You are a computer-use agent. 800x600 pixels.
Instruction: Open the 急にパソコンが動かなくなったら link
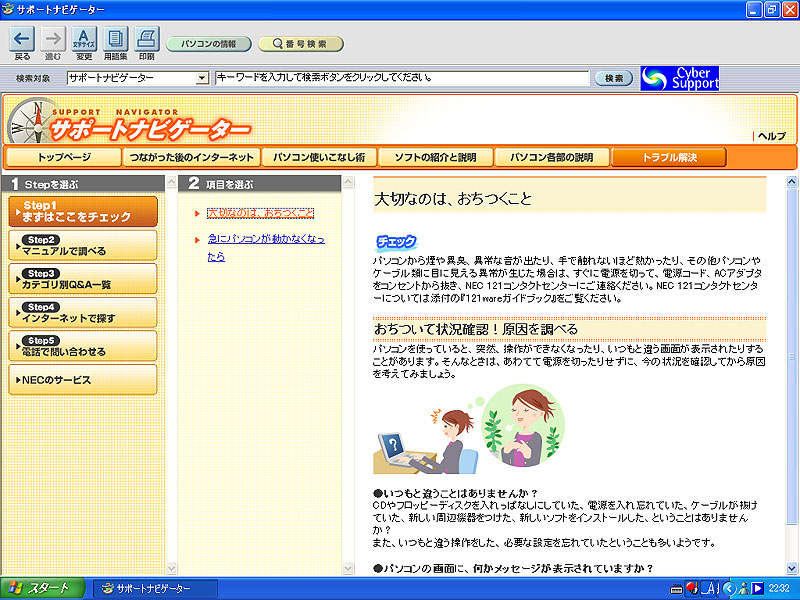(265, 247)
